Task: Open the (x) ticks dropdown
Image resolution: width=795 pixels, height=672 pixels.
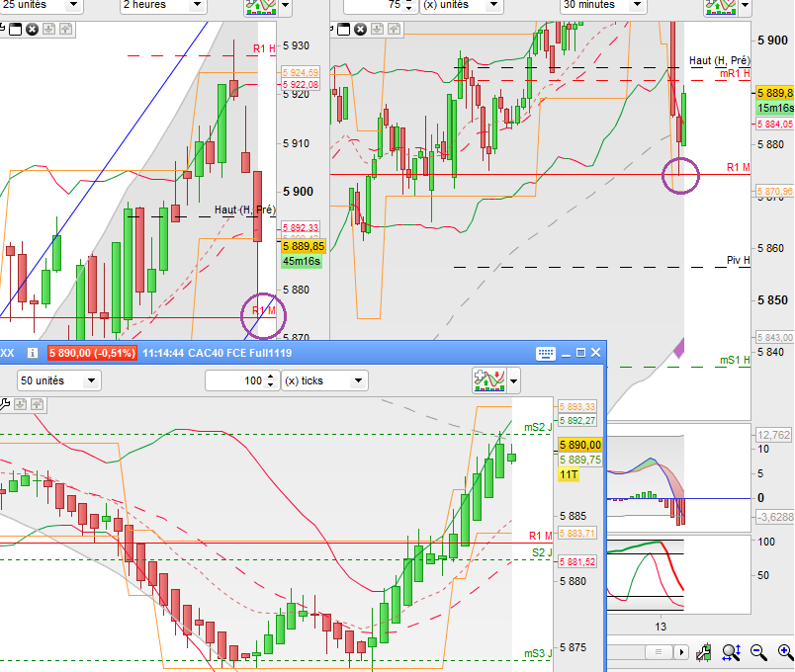Action: tap(324, 380)
